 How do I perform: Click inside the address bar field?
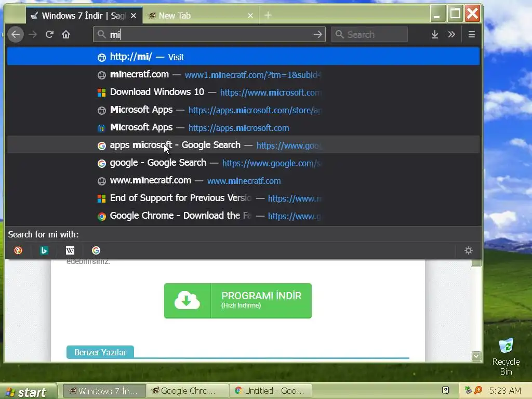tap(209, 34)
